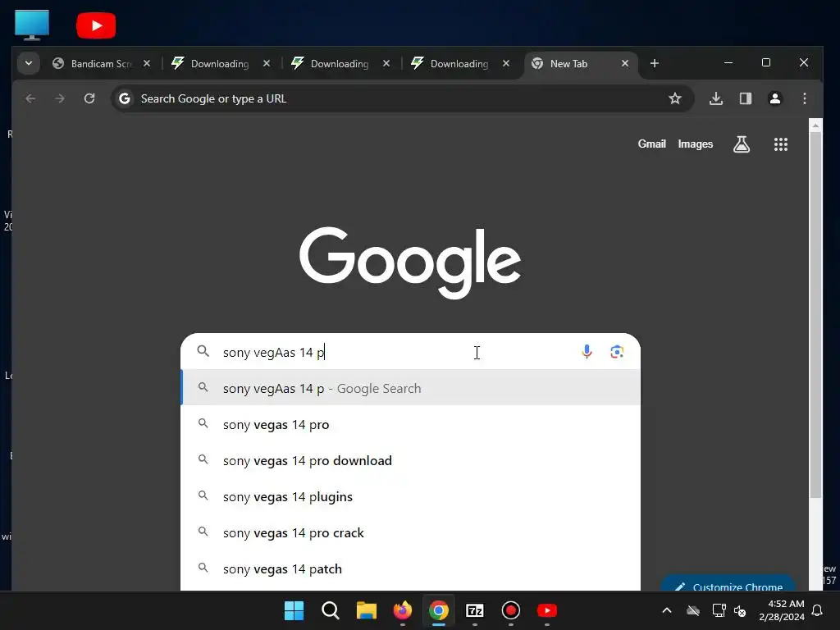
Task: Click the display network tray icon
Action: 719,610
